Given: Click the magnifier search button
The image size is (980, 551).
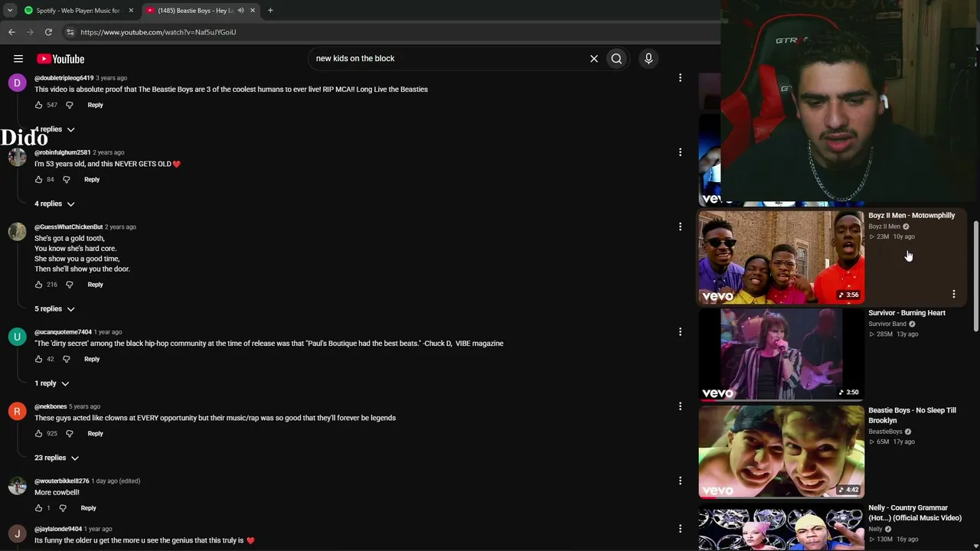Looking at the screenshot, I should tap(616, 59).
